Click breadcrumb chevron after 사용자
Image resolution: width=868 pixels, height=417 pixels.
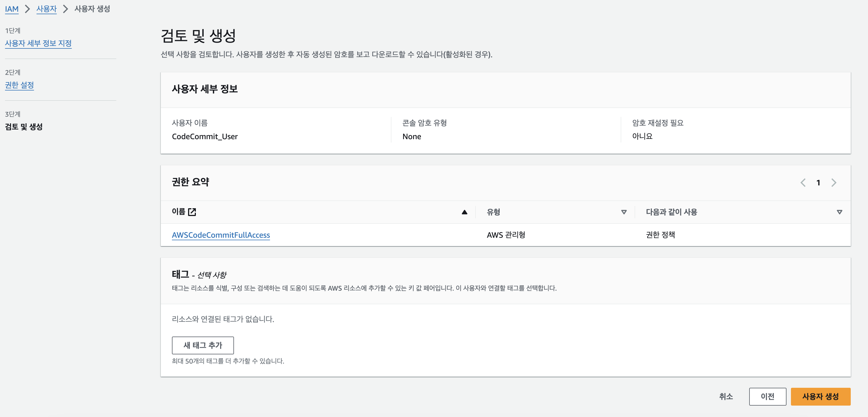[x=66, y=9]
